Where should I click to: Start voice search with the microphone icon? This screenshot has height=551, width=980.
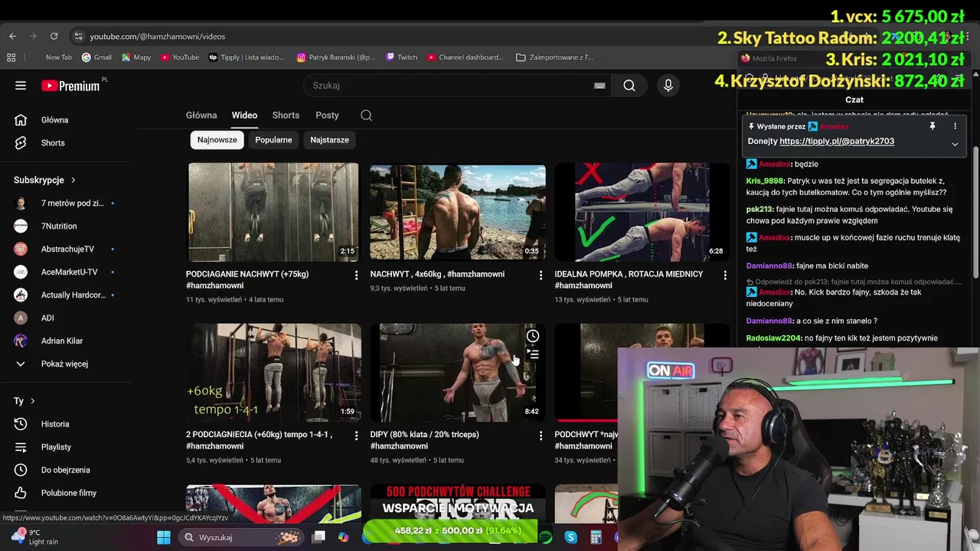(668, 86)
